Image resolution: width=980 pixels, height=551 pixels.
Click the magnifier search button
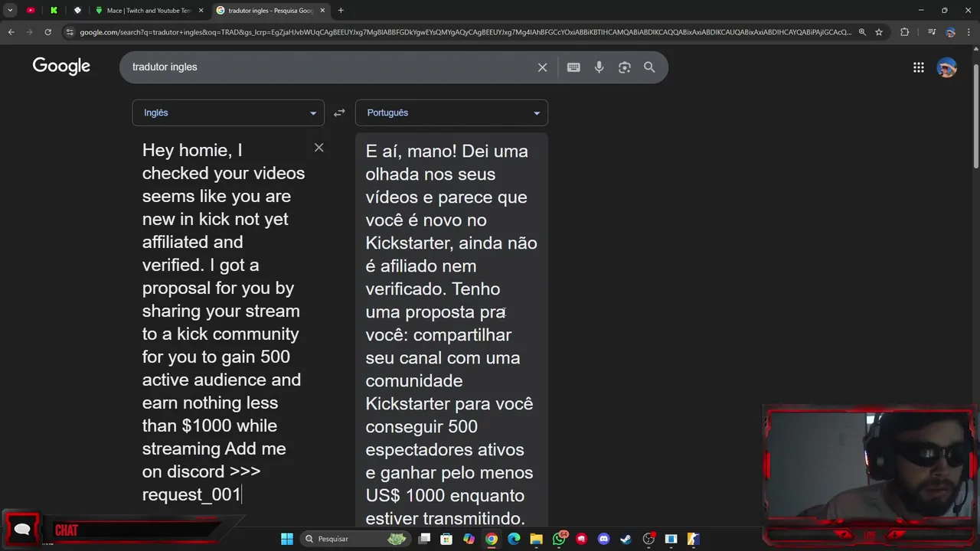(649, 67)
